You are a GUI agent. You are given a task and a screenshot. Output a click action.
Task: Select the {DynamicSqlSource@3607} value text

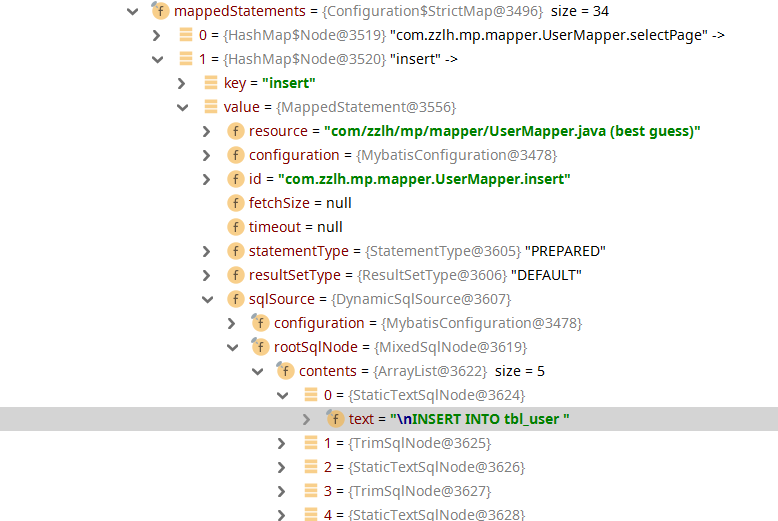tap(421, 299)
